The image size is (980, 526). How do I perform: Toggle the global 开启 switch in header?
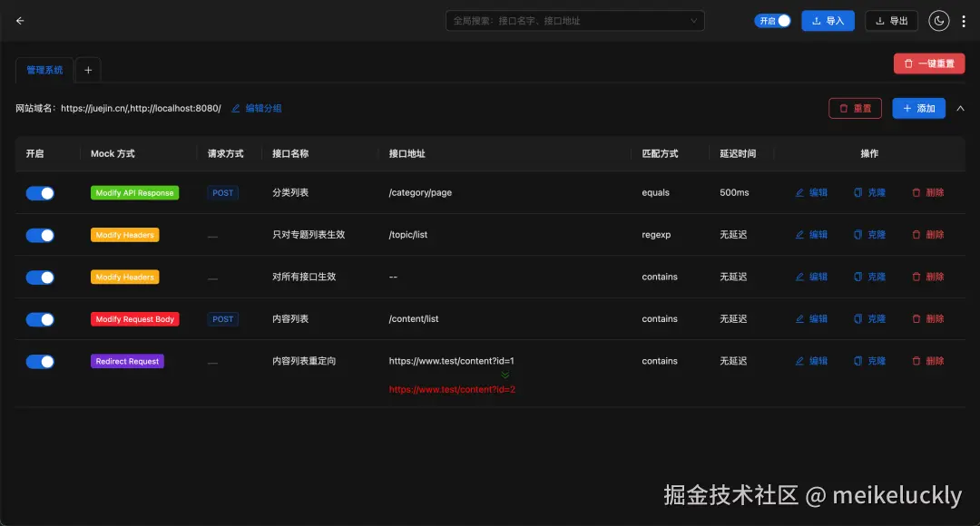(772, 21)
